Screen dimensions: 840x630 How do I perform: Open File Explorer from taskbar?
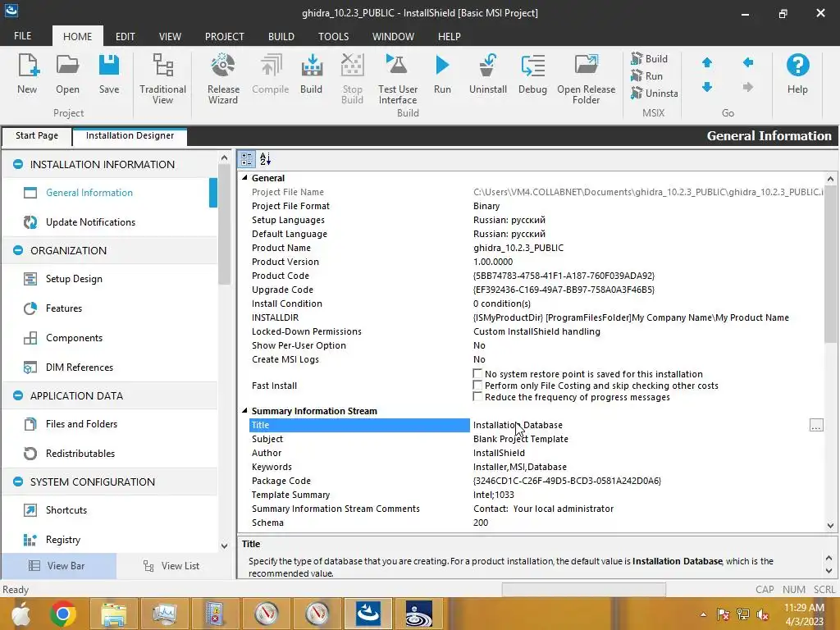[x=114, y=614]
